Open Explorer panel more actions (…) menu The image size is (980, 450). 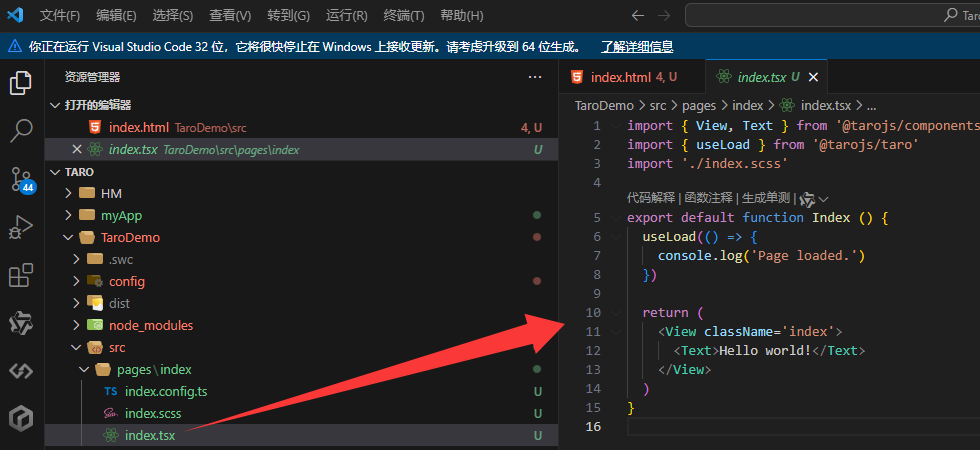535,77
